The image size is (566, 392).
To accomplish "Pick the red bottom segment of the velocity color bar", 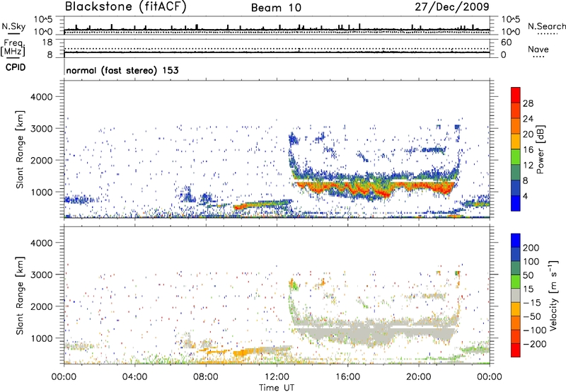I will pyautogui.click(x=516, y=350).
